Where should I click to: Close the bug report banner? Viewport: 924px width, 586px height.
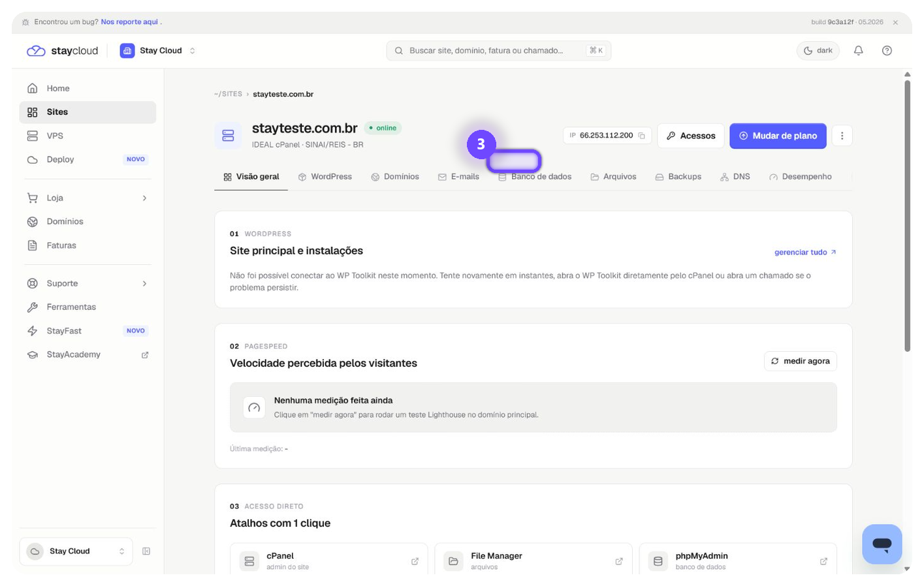click(x=895, y=22)
